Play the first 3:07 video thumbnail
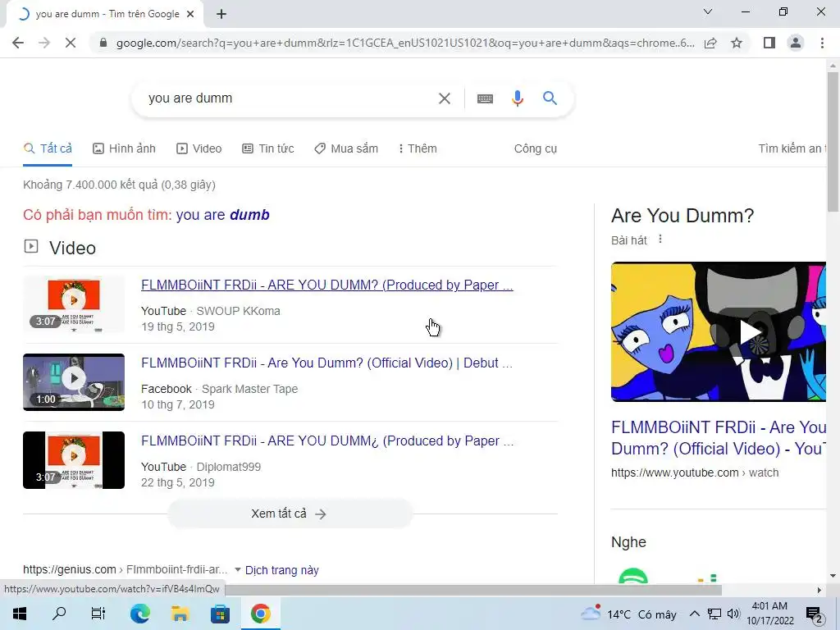Viewport: 840px width, 630px height. [x=74, y=304]
